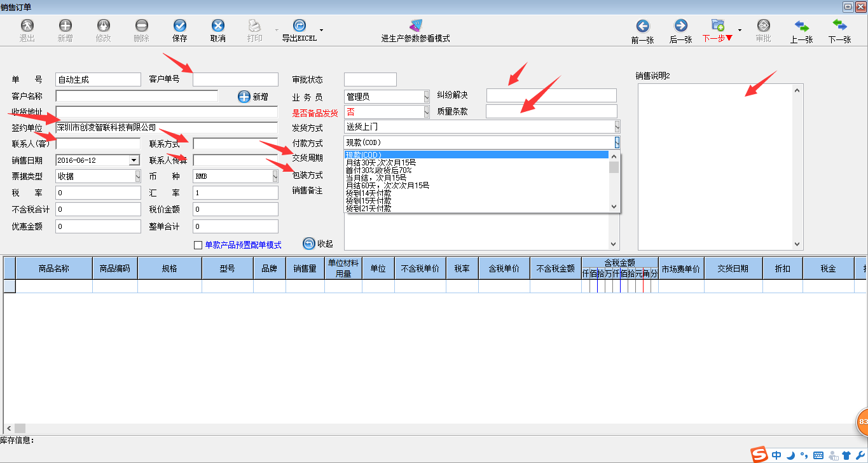Click the 收货地址 input field
Image resolution: width=868 pixels, height=463 pixels.
(x=167, y=112)
